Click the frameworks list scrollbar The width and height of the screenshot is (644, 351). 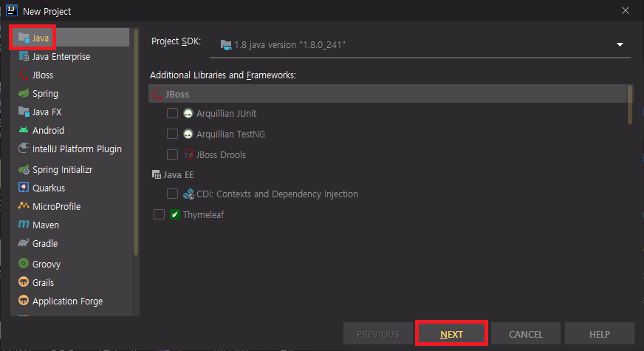630,104
